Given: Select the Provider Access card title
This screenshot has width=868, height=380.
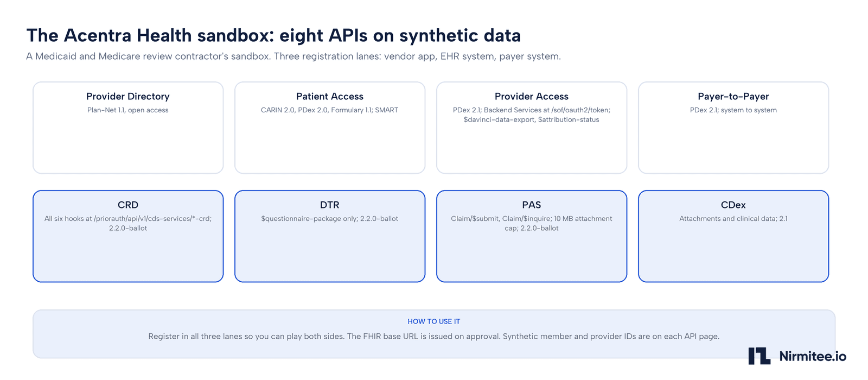Looking at the screenshot, I should point(532,96).
